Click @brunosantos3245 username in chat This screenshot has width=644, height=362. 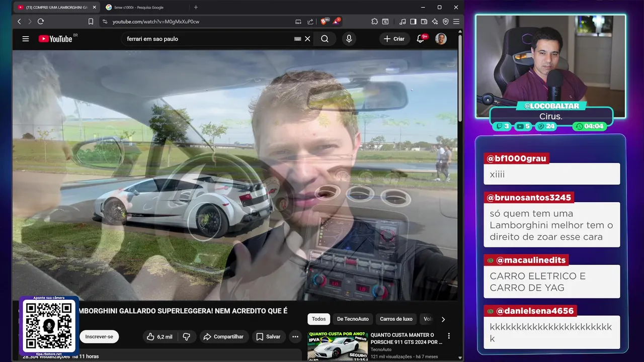pyautogui.click(x=529, y=198)
